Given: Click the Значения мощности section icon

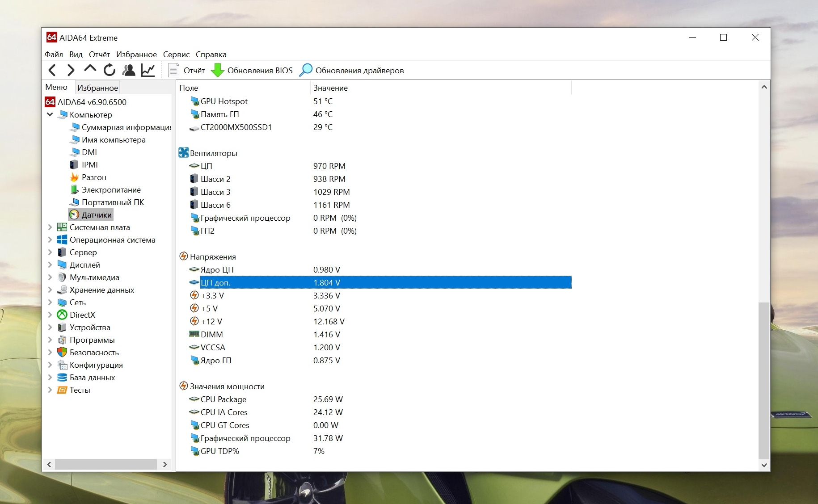Looking at the screenshot, I should (x=184, y=386).
